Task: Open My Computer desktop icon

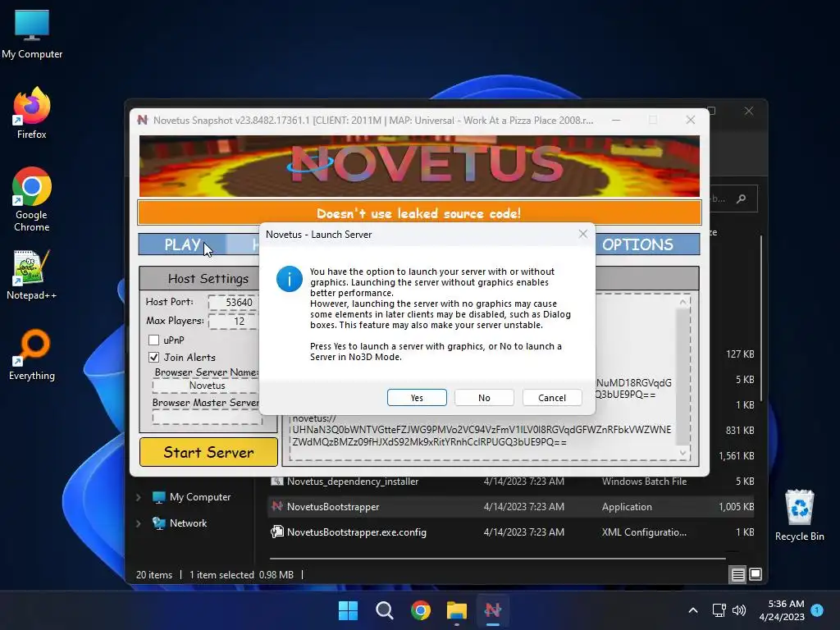Action: [32, 34]
